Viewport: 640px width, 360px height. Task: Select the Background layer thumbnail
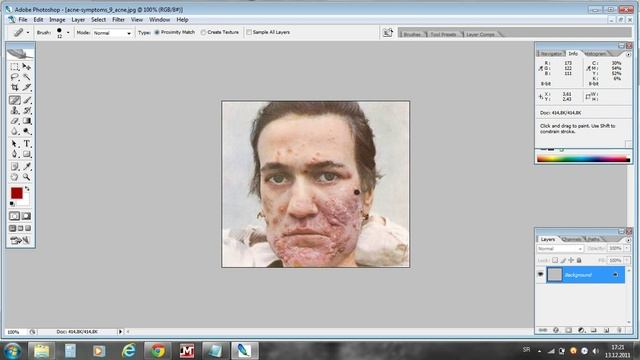click(x=554, y=274)
